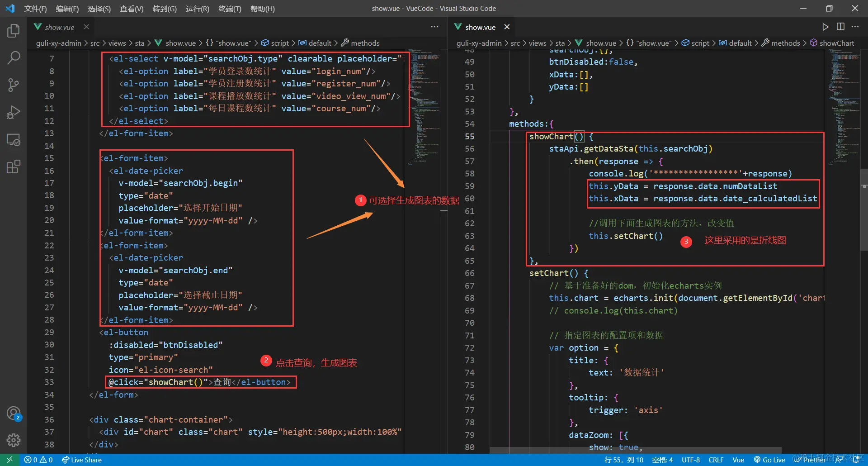
Task: Close the left show.vue tab
Action: click(86, 27)
